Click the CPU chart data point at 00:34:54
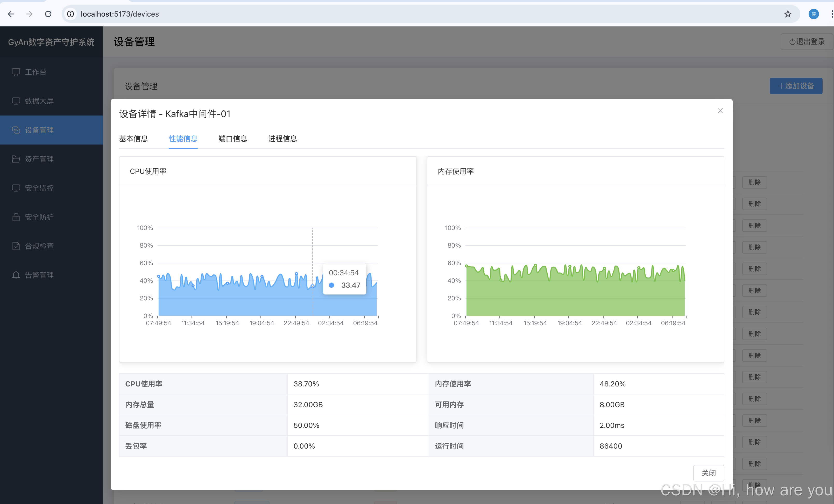Image resolution: width=834 pixels, height=504 pixels. 312,286
